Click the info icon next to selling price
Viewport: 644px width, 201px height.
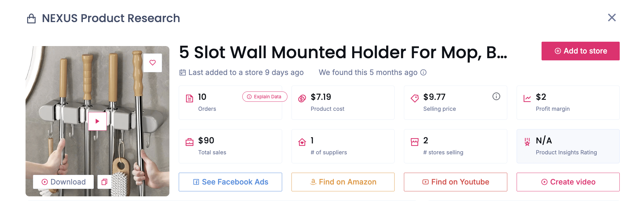click(x=496, y=96)
